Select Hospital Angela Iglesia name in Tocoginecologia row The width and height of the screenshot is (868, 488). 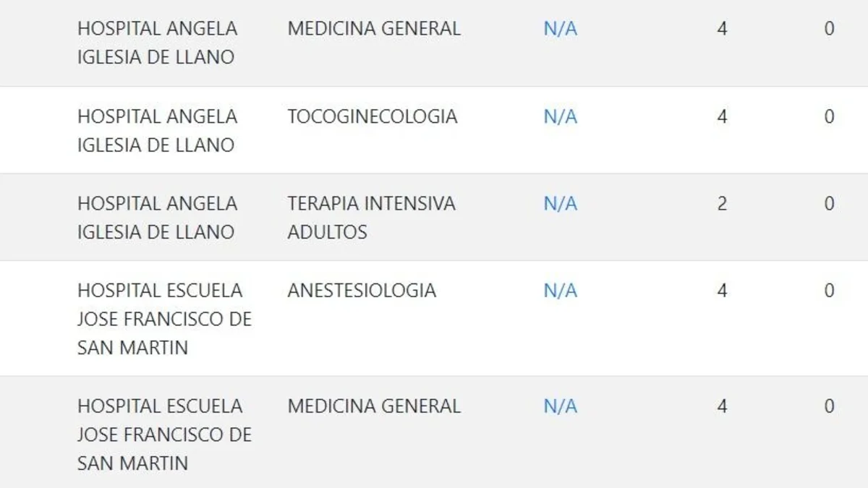click(x=157, y=131)
